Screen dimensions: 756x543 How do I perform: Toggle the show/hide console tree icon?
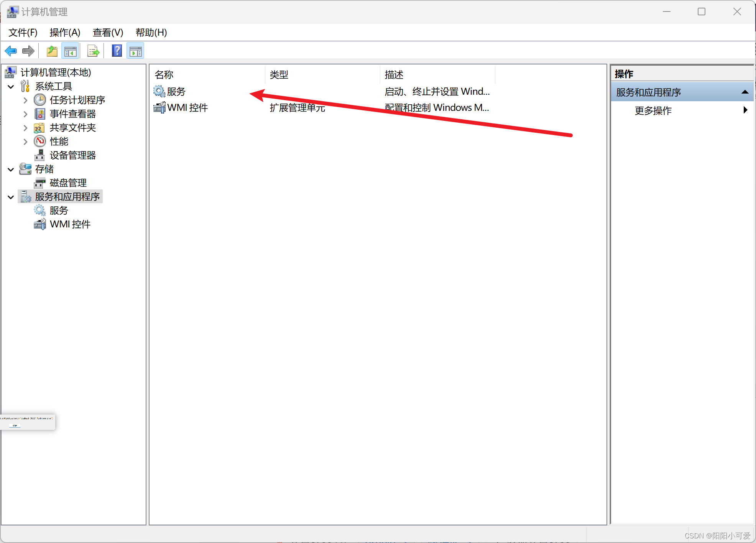click(x=71, y=51)
